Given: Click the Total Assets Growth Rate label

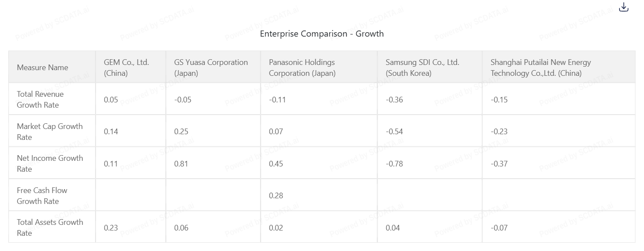Looking at the screenshot, I should tap(49, 227).
